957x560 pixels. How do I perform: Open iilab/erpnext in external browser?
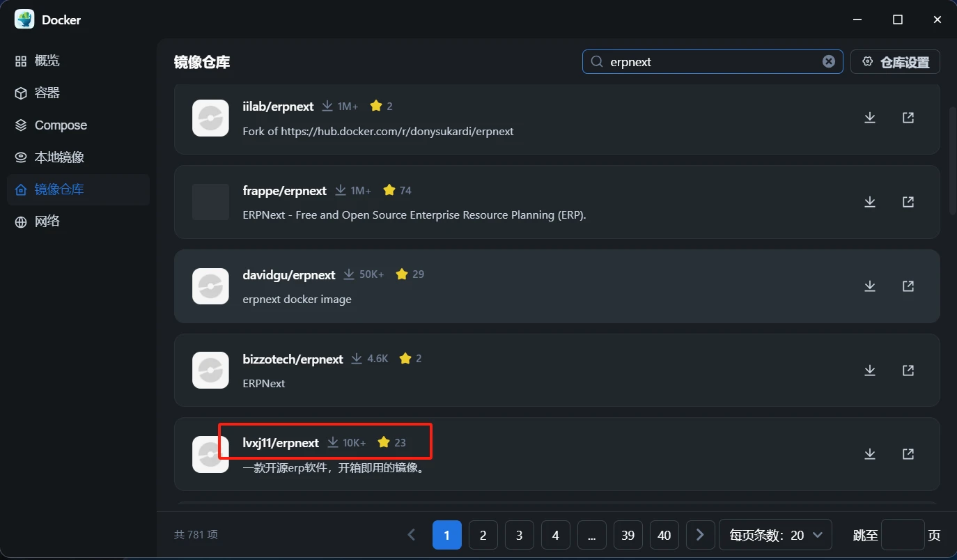tap(908, 118)
